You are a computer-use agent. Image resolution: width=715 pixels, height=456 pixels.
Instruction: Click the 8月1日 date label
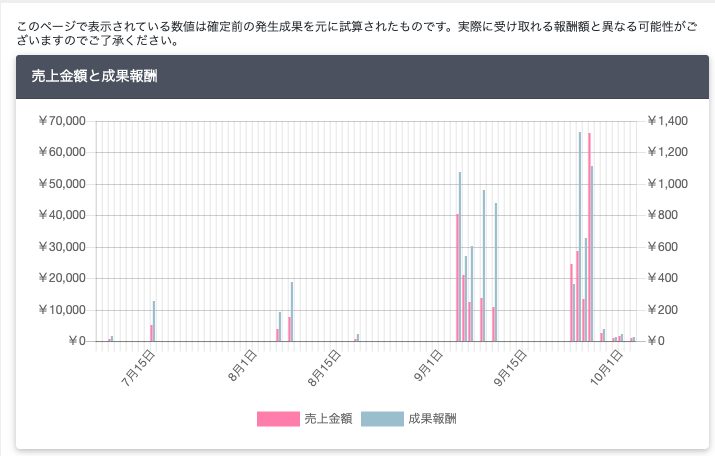click(x=243, y=366)
